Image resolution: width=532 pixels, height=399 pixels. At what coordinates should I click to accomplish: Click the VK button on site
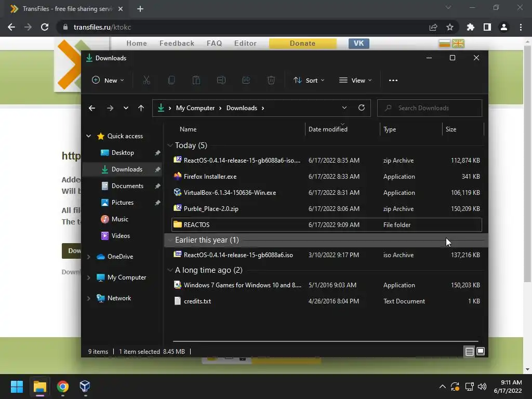pos(358,44)
